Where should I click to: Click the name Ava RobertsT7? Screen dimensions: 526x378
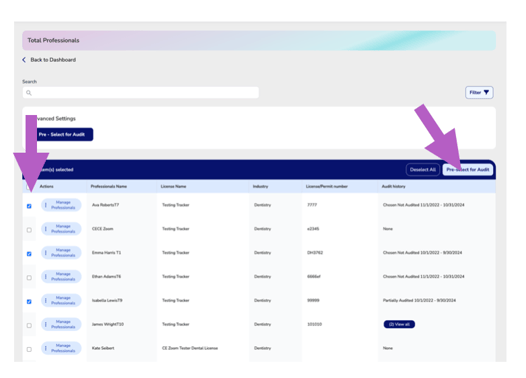[105, 205]
